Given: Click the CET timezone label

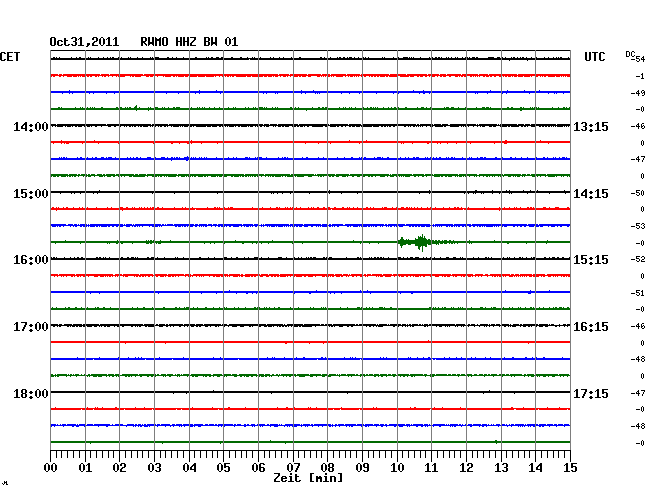Looking at the screenshot, I should [10, 57].
